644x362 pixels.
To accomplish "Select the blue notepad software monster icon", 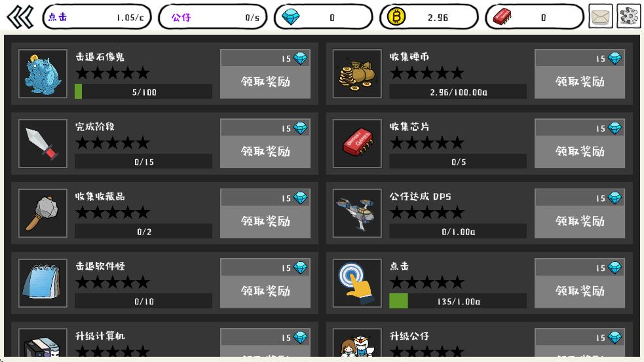I will [43, 283].
